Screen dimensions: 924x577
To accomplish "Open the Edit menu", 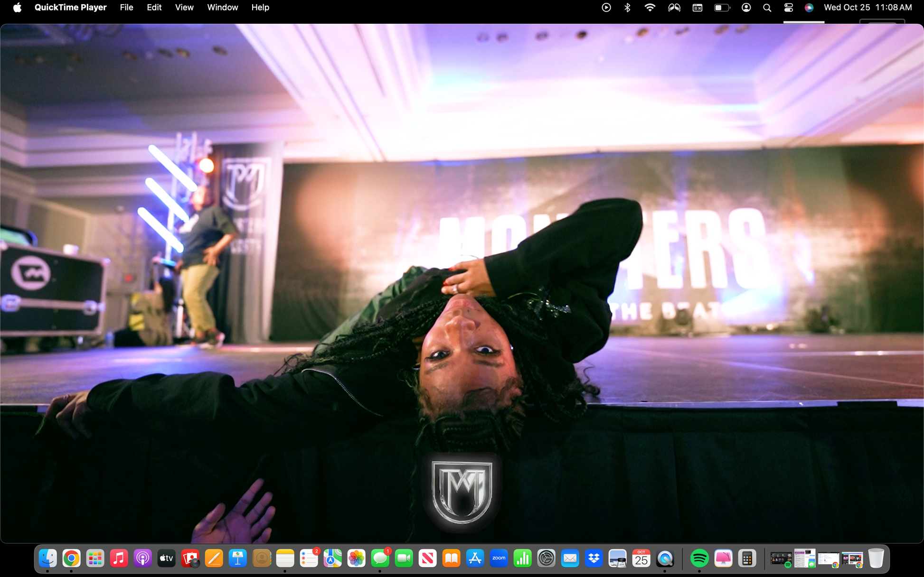I will 154,7.
